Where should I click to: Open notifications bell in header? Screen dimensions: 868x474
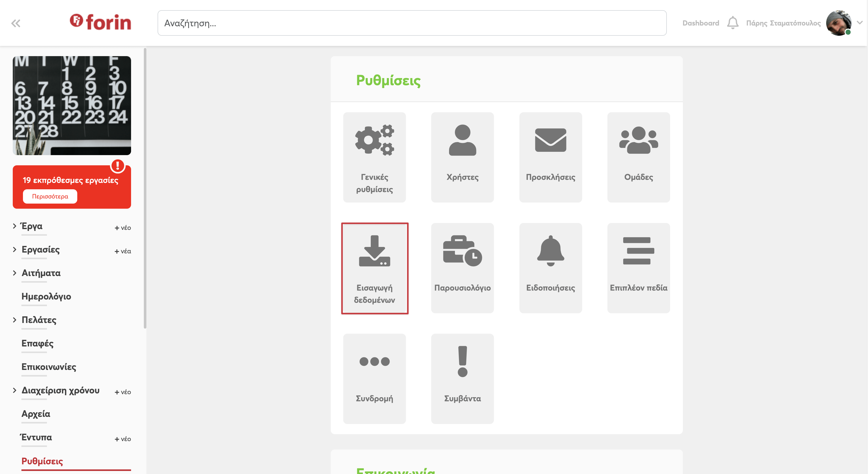pos(733,23)
